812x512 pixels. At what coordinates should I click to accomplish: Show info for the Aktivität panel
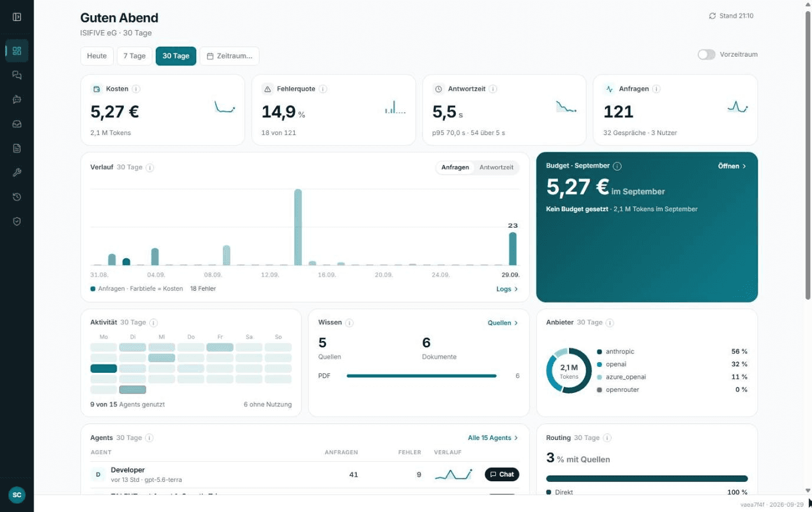153,323
